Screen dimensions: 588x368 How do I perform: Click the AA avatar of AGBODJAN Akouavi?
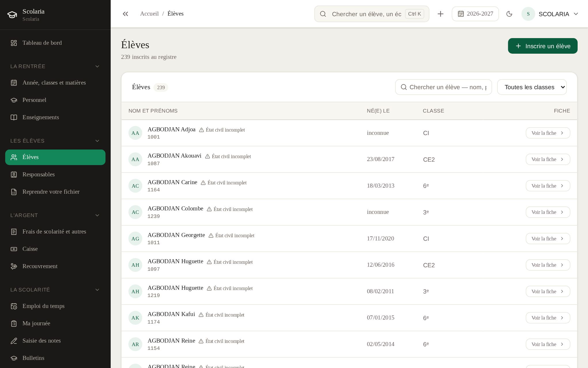[135, 159]
